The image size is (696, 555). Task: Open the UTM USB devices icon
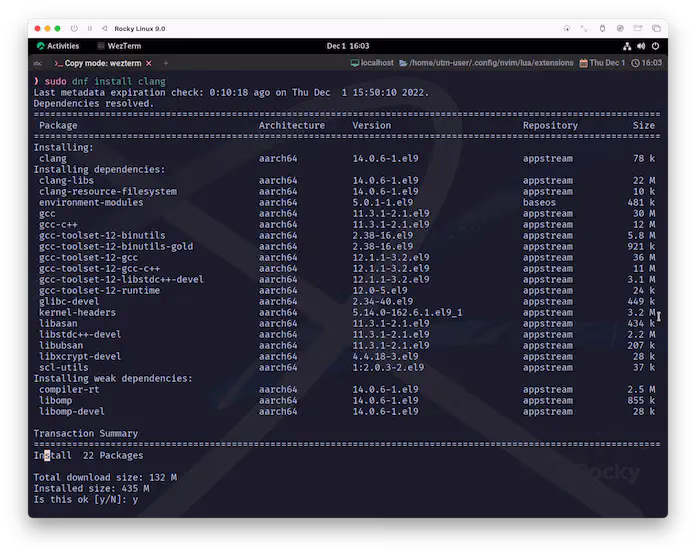tap(602, 28)
